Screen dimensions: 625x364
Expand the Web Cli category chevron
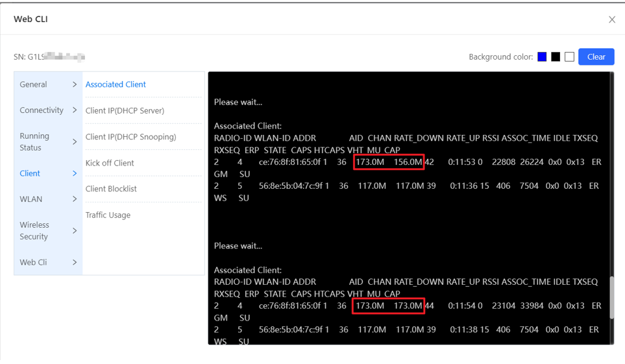coord(75,262)
